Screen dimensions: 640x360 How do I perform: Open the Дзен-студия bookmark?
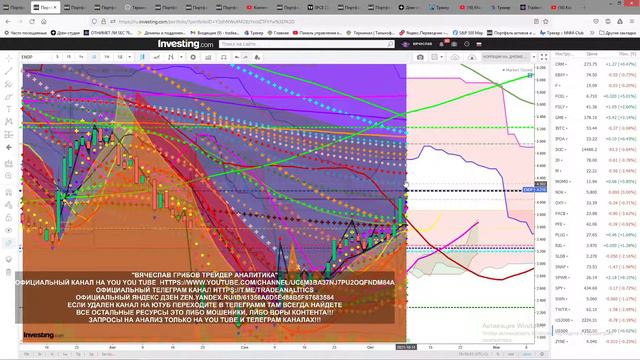pyautogui.click(x=65, y=33)
